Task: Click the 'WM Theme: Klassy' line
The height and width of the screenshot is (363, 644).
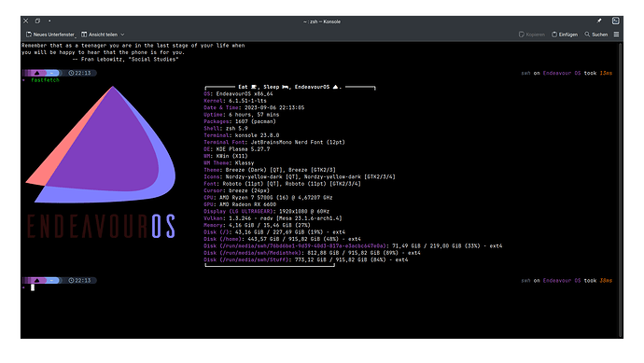Action: [229, 163]
